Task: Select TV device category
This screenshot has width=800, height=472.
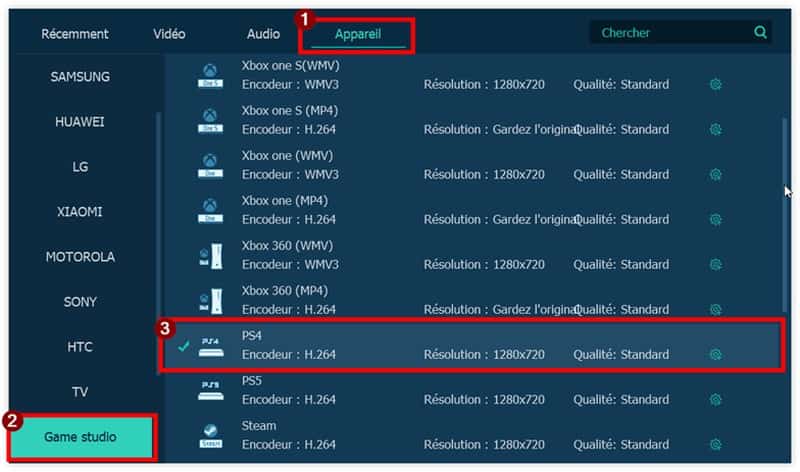Action: click(80, 391)
